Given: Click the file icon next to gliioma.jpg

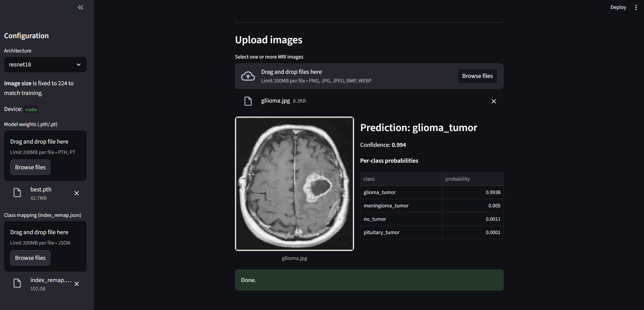Looking at the screenshot, I should (248, 101).
